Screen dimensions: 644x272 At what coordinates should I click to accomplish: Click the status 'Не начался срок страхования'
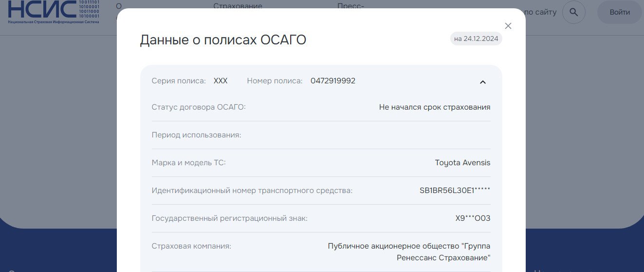click(434, 107)
